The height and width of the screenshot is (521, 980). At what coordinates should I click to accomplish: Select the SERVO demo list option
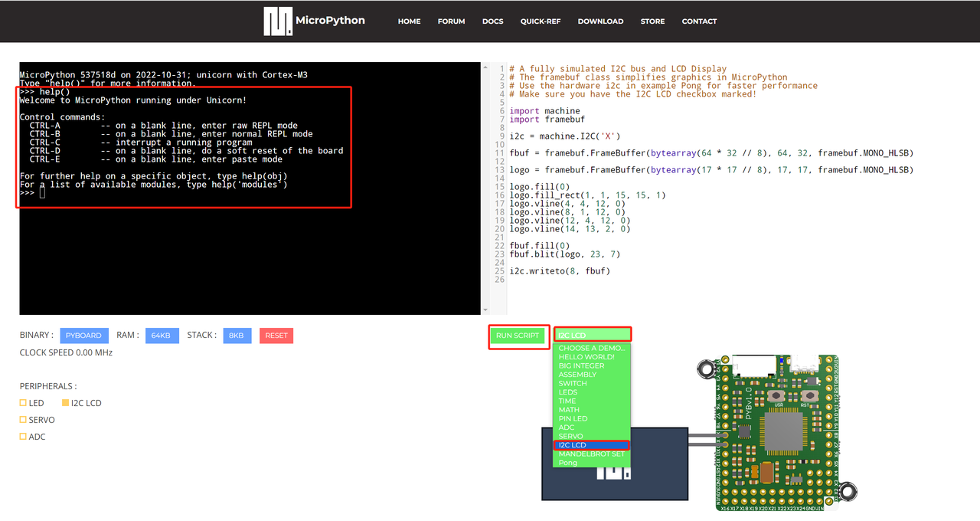tap(591, 436)
